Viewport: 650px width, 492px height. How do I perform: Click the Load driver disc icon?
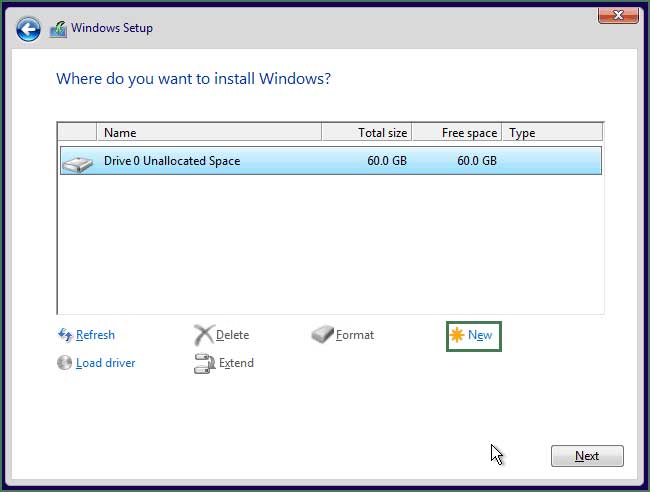[65, 363]
